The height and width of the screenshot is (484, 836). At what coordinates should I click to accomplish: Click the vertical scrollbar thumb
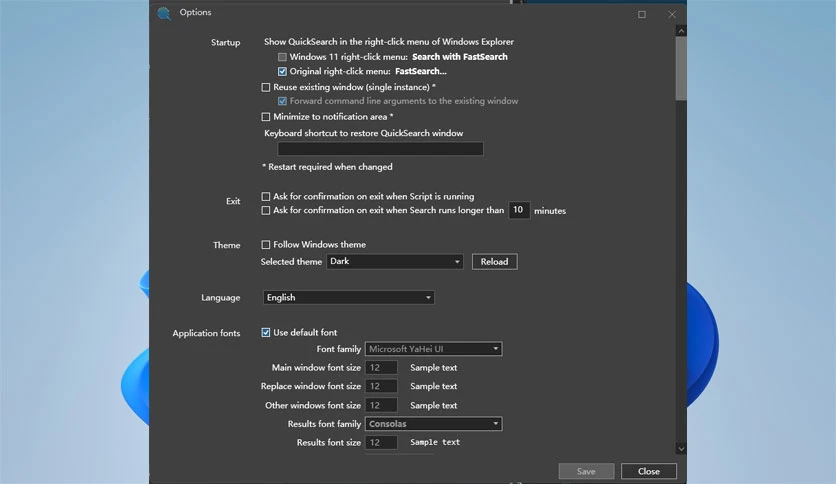(x=681, y=68)
